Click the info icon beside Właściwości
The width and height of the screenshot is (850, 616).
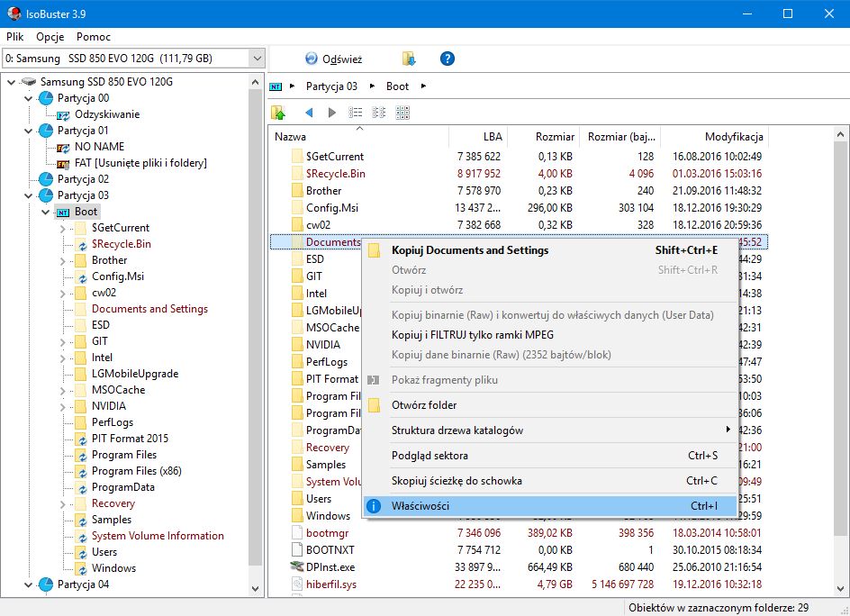coord(374,506)
